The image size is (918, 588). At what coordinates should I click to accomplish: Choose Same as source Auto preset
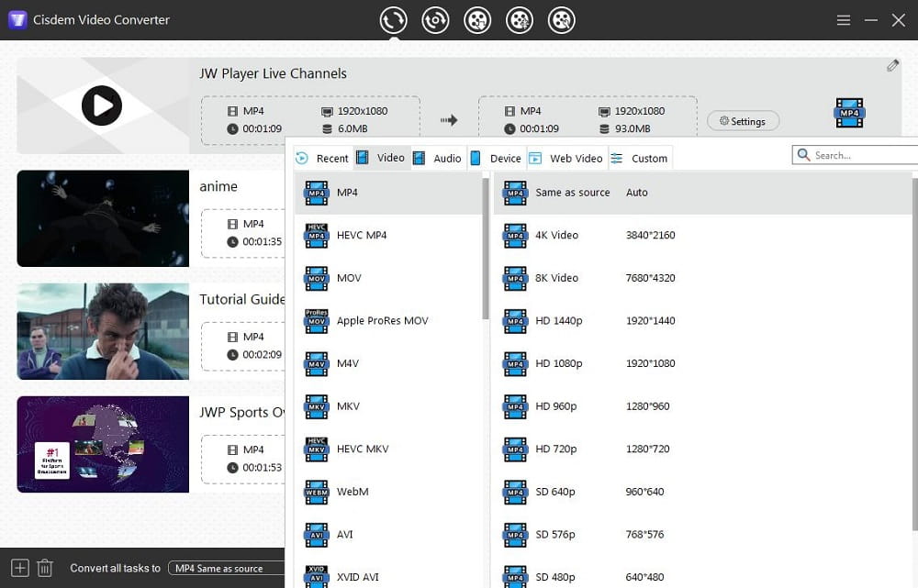pos(702,193)
